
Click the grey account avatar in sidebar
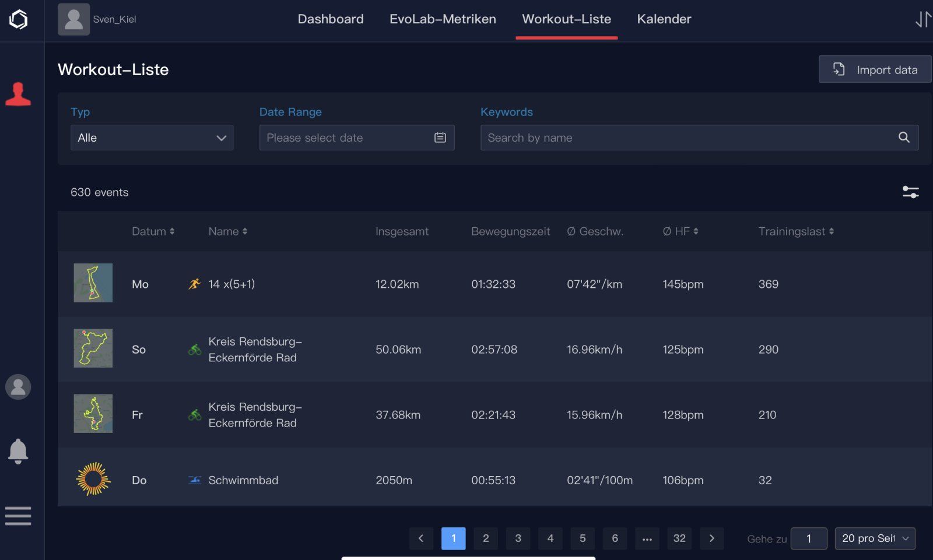pos(18,387)
